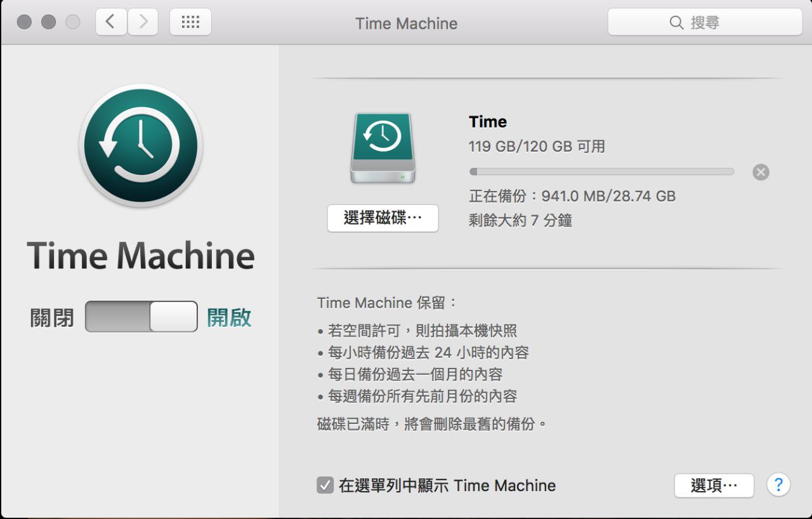
Task: Click the disk name 'Time'
Action: (488, 122)
